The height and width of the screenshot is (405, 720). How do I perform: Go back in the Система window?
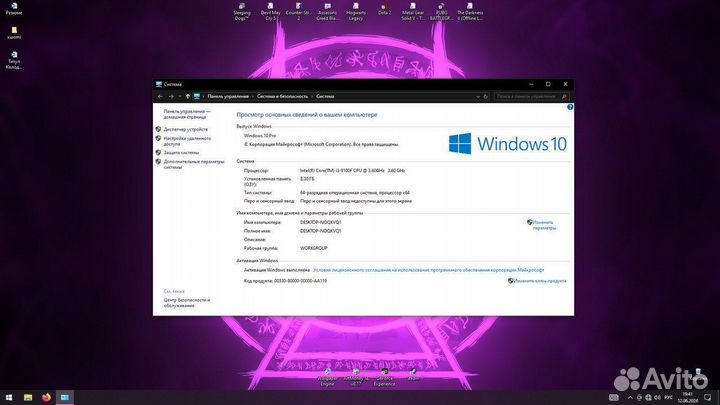[160, 96]
